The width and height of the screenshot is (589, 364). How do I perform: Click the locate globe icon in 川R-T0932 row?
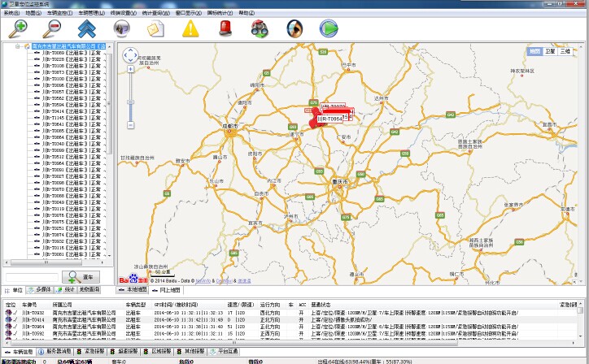[8, 313]
